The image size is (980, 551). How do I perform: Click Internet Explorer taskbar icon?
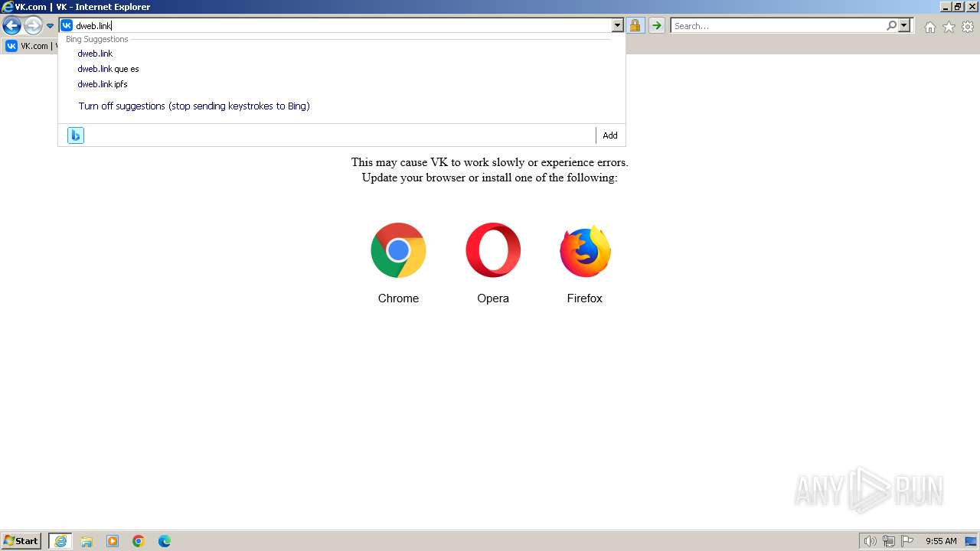(60, 541)
